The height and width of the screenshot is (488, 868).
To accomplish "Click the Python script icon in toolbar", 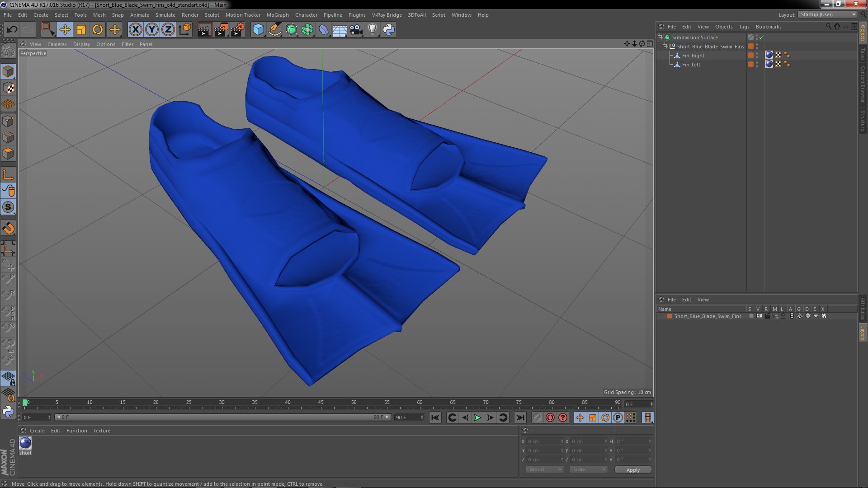I will coord(389,30).
